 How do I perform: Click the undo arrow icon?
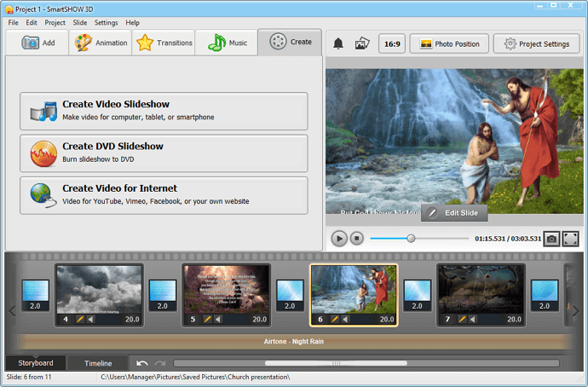pos(142,363)
